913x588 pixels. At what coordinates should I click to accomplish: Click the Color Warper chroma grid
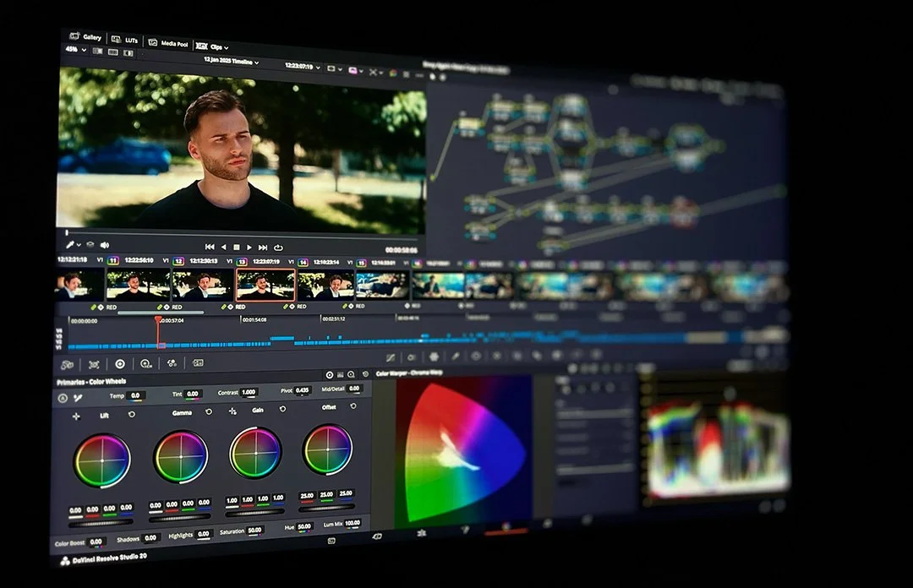[463, 450]
